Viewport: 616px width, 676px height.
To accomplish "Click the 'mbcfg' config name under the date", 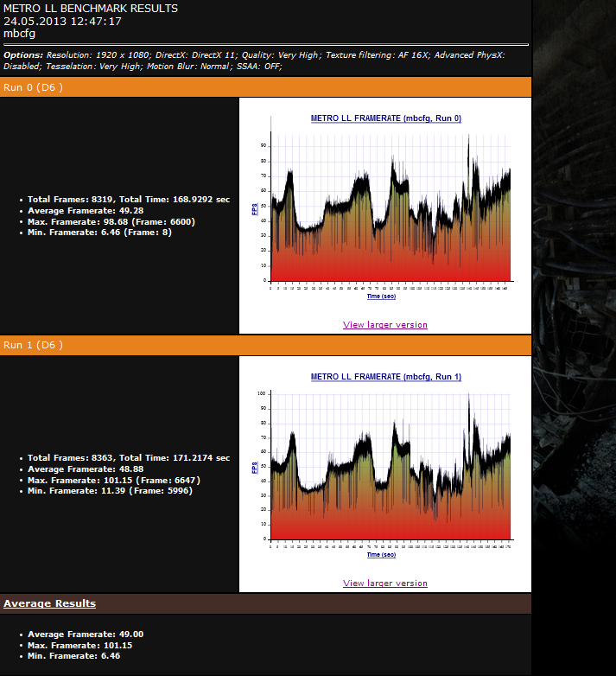I will coord(19,34).
